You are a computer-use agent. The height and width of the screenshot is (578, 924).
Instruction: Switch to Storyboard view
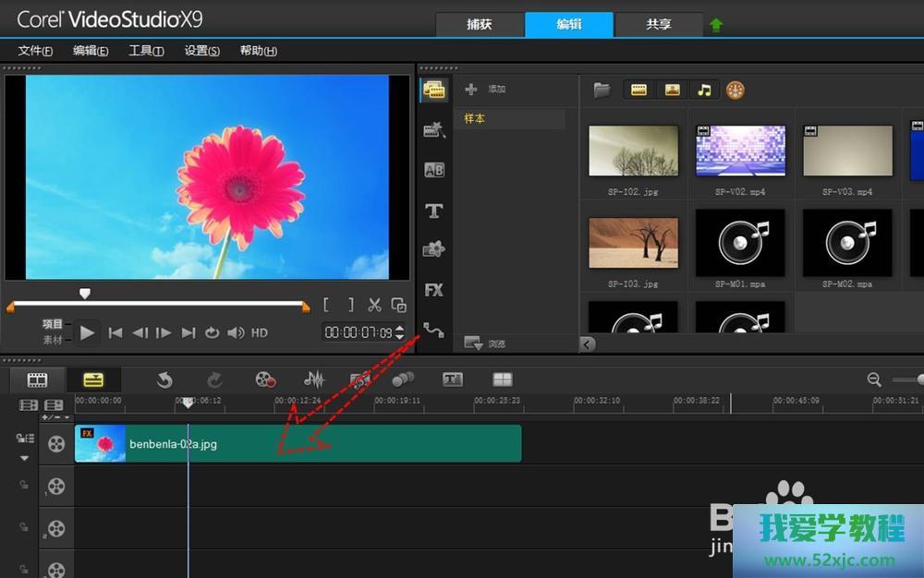pyautogui.click(x=37, y=379)
